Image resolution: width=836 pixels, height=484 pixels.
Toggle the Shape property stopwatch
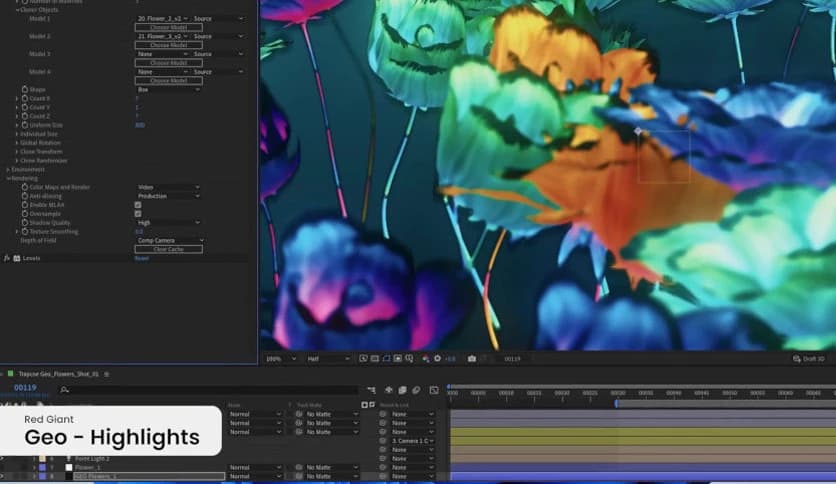[x=24, y=89]
